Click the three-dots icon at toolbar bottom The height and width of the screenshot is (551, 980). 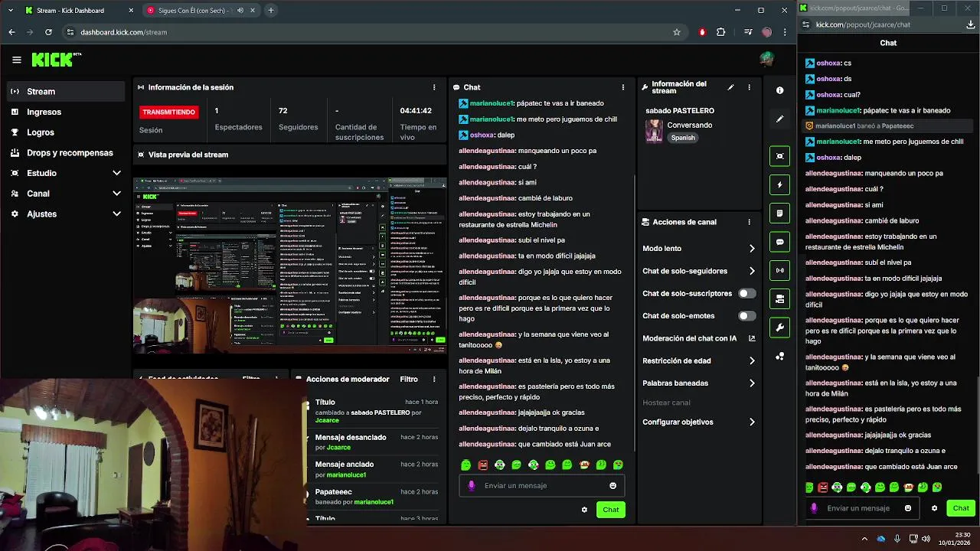click(779, 356)
